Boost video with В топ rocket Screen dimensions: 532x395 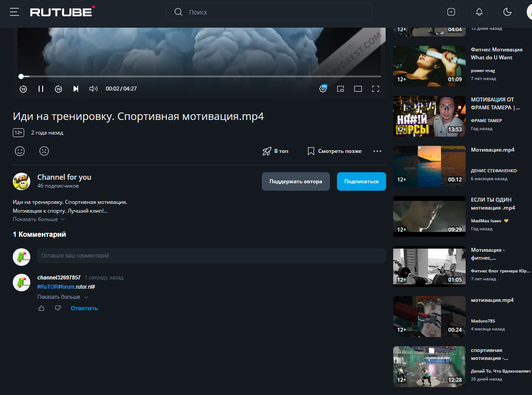click(275, 151)
